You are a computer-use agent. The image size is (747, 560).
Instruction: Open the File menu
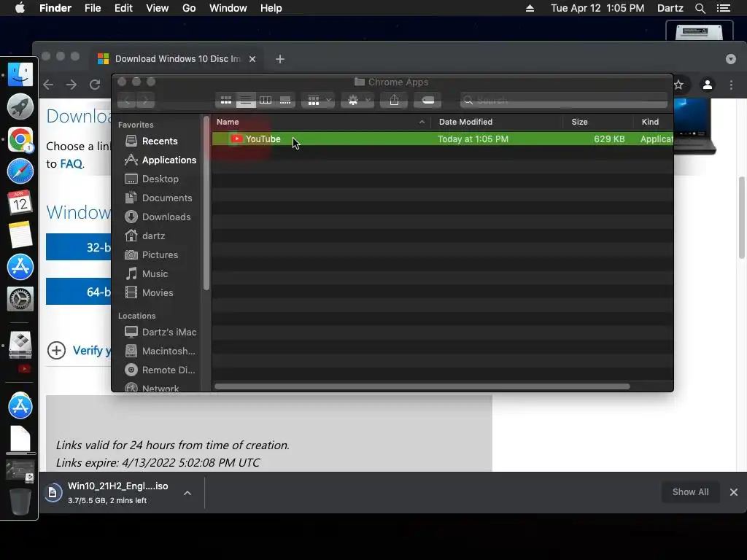pos(93,8)
